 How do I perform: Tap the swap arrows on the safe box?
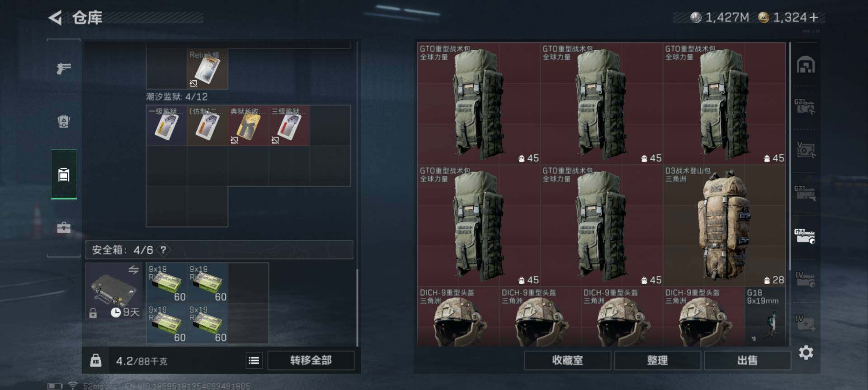[x=133, y=270]
